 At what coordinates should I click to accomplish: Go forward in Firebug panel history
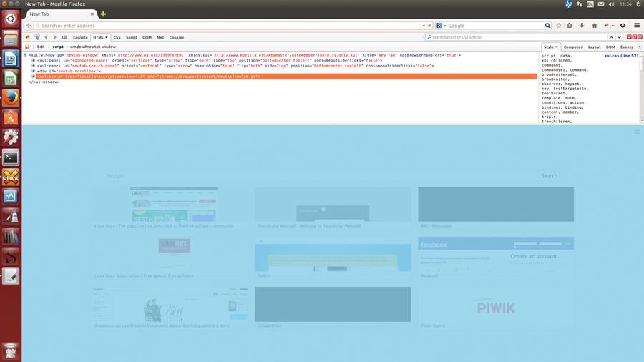click(54, 37)
